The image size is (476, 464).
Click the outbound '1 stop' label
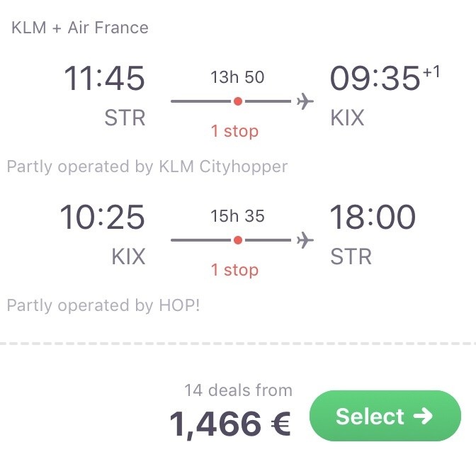[x=234, y=131]
